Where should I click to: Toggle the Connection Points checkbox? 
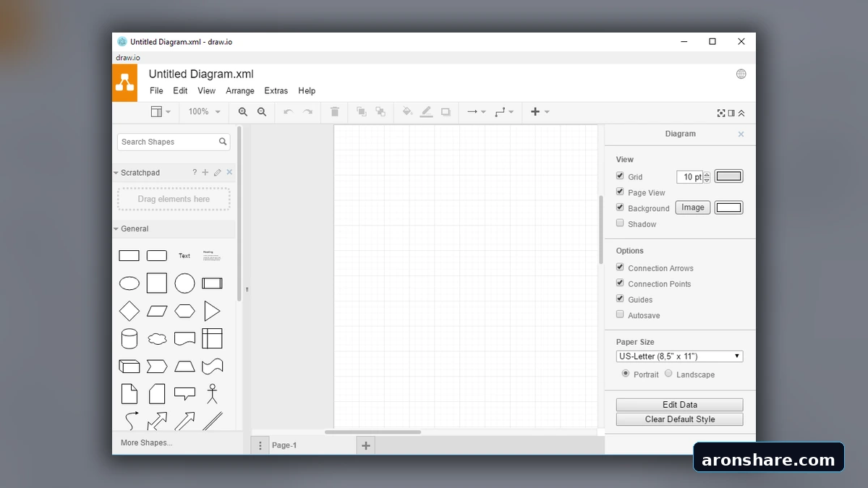point(620,283)
